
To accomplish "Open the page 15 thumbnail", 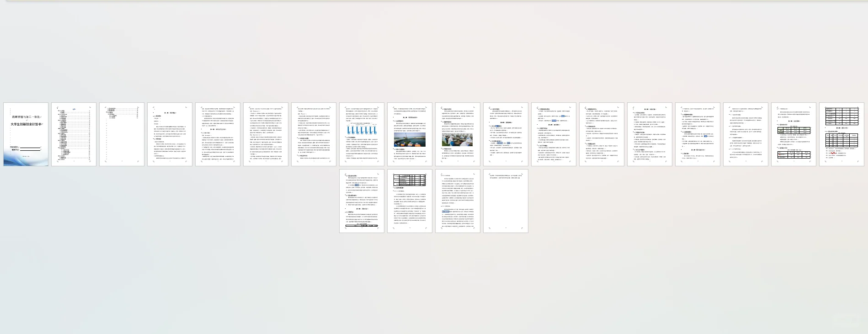I will point(698,134).
